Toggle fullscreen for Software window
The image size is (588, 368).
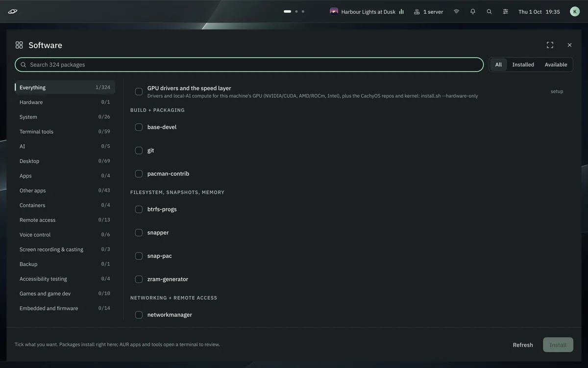click(x=550, y=45)
